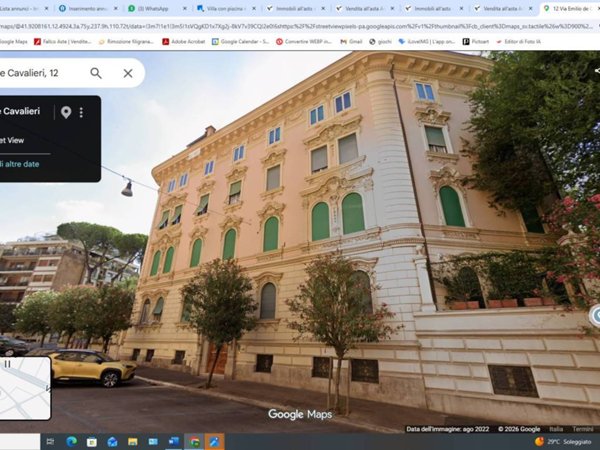600x450 pixels.
Task: Click the search magnifier icon in Maps
Action: (x=96, y=73)
